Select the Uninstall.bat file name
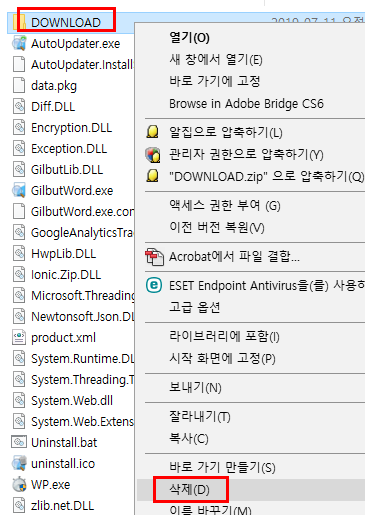Screen dimensions: 365x515 64,443
